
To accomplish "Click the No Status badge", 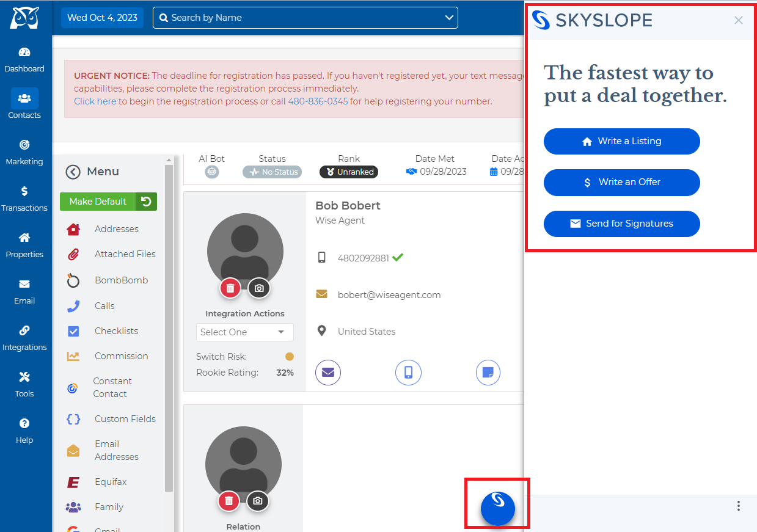I will tap(272, 172).
